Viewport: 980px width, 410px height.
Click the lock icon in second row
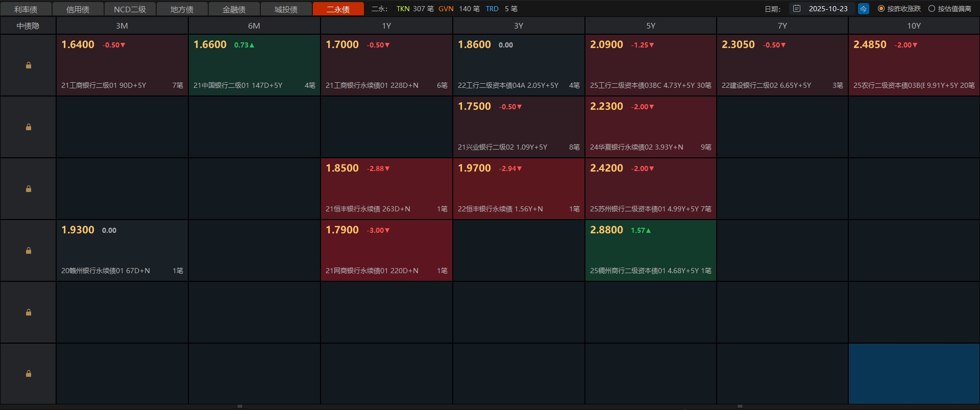point(29,127)
